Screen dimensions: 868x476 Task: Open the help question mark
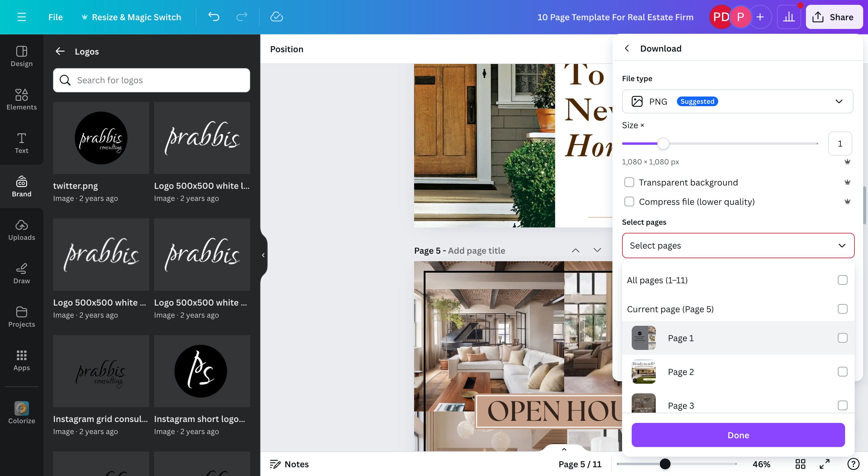pos(853,464)
